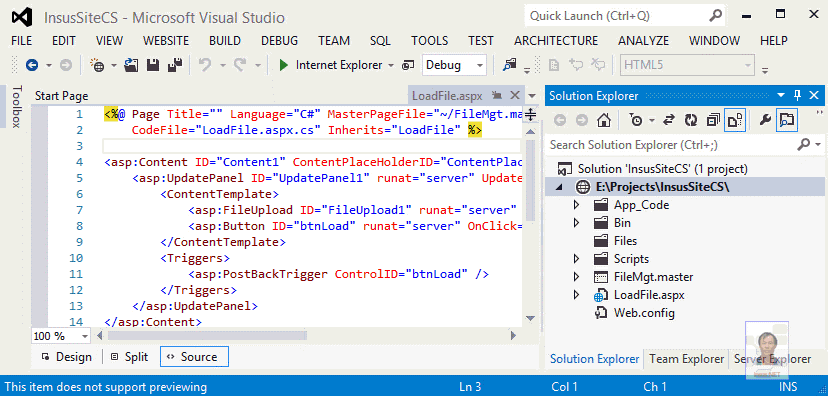Image resolution: width=828 pixels, height=396 pixels.
Task: Click the Solution Explorer forward arrow
Action: pyautogui.click(x=582, y=120)
